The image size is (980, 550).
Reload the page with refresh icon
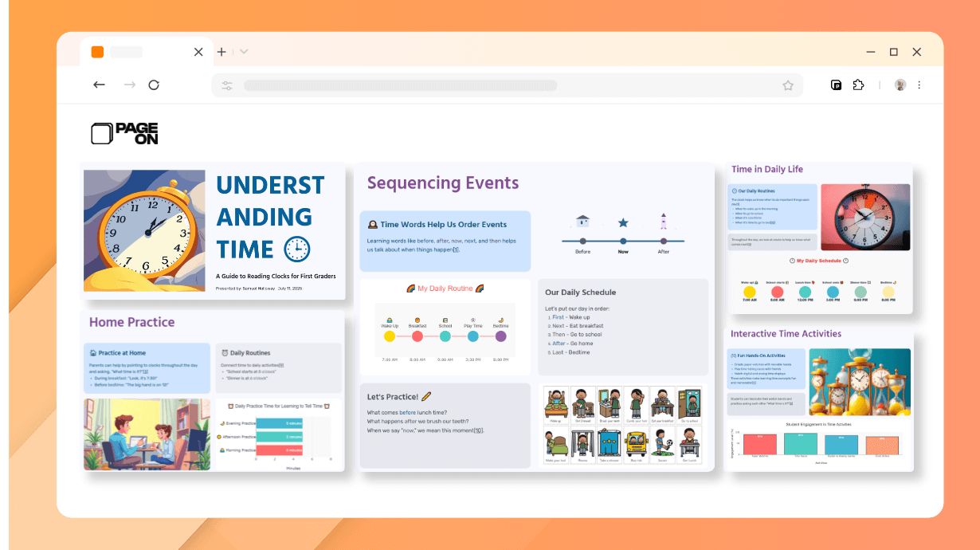(154, 85)
